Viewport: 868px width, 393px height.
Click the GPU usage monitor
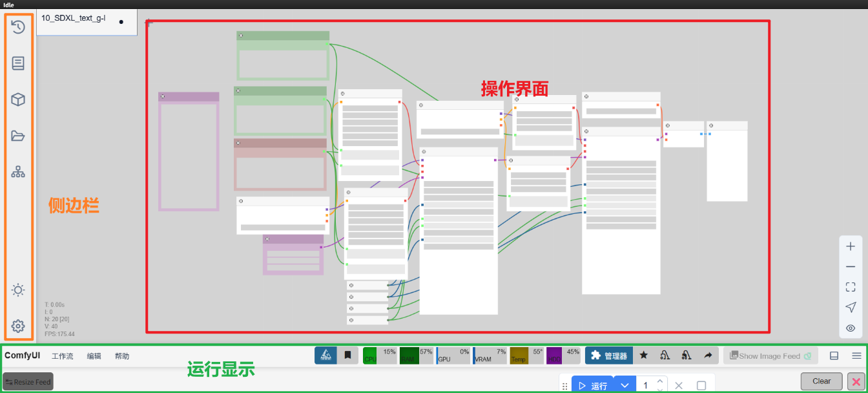(453, 356)
